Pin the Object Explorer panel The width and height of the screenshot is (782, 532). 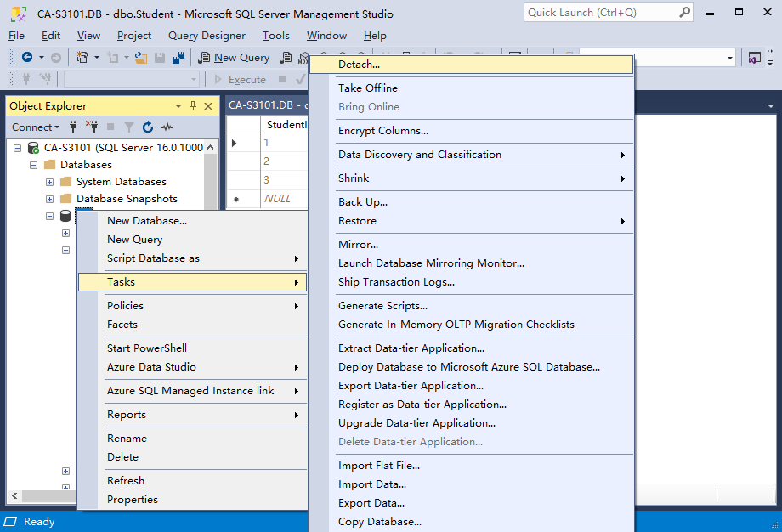[x=193, y=106]
